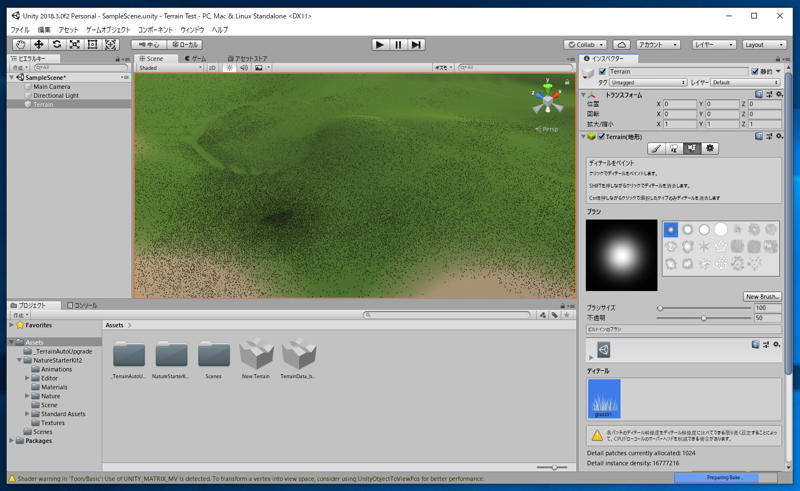This screenshot has height=491, width=800.
Task: Select the Paint Details tool
Action: click(692, 149)
